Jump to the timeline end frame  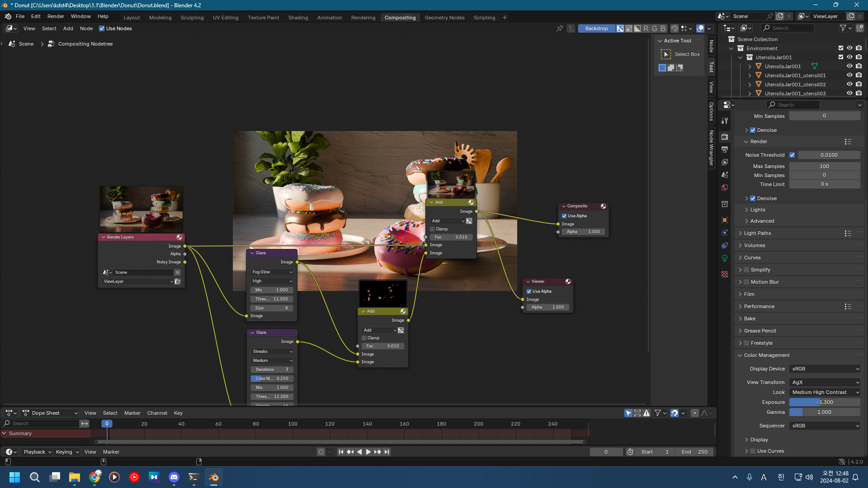tap(387, 452)
